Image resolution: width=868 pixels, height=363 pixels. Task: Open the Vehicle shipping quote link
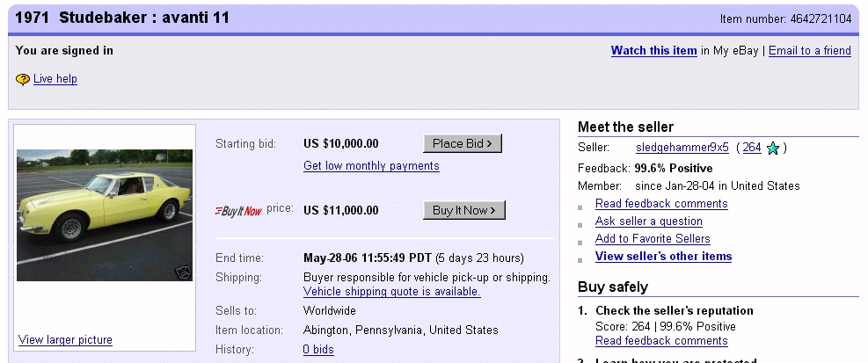[x=391, y=292]
